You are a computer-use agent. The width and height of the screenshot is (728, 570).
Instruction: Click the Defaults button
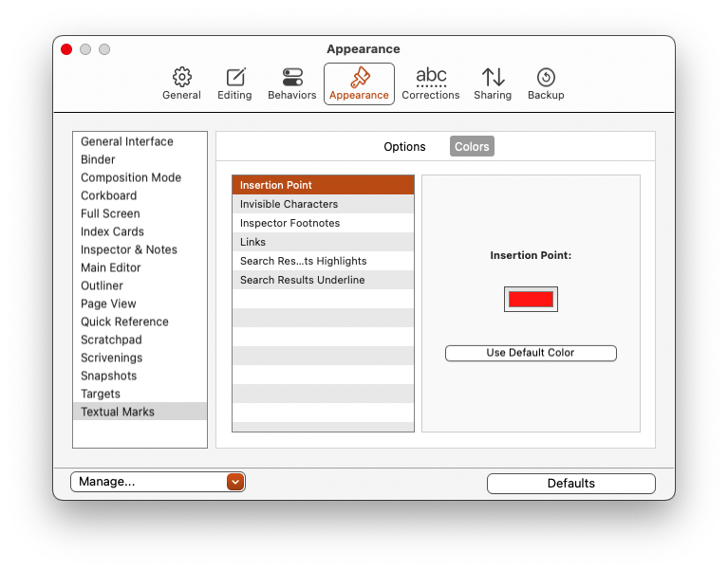[x=571, y=484]
